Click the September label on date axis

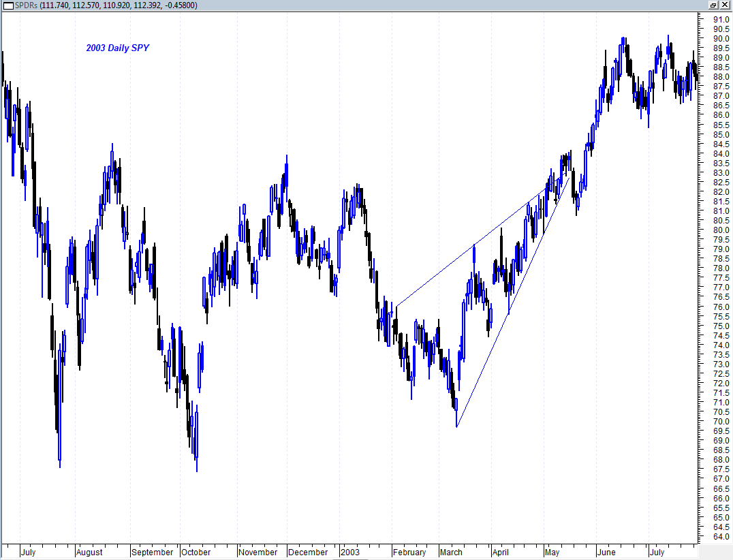click(x=153, y=552)
